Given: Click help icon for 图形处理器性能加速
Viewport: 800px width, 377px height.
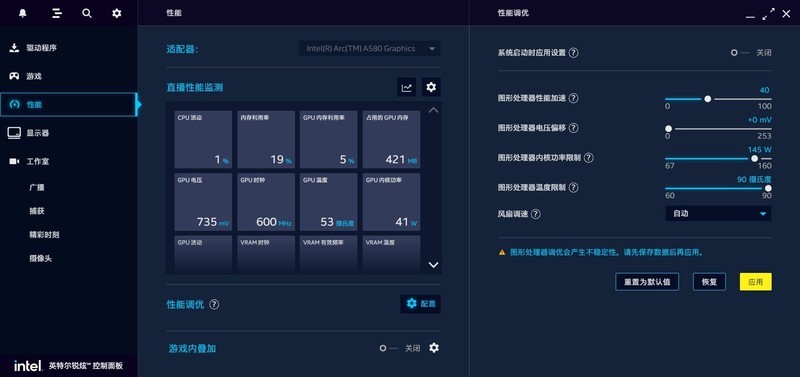Looking at the screenshot, I should pyautogui.click(x=573, y=98).
